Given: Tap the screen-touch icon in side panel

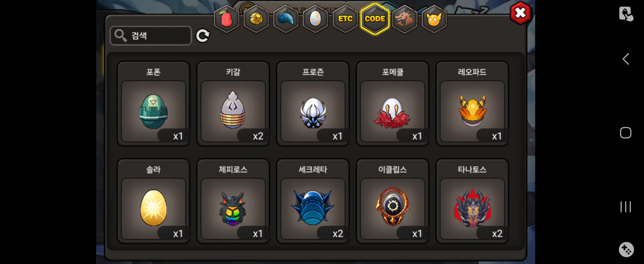Looking at the screenshot, I should point(626,14).
